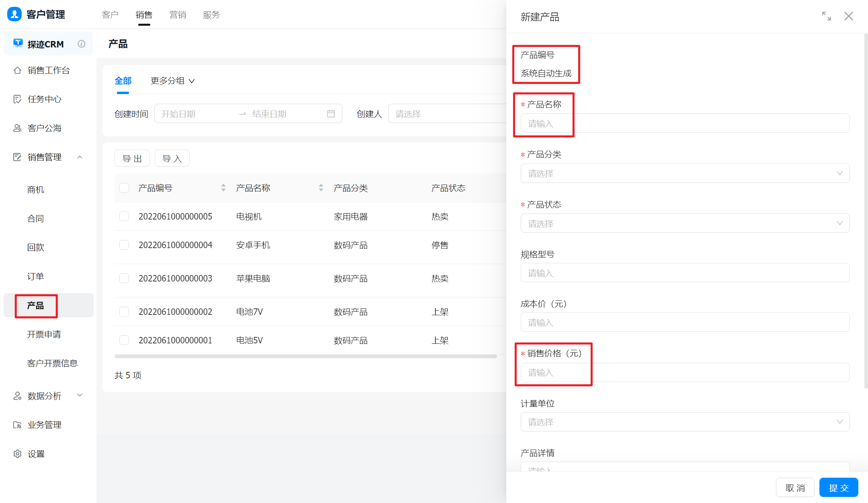Viewport: 868px width, 503px height.
Task: Toggle the select-all header checkbox
Action: [124, 188]
